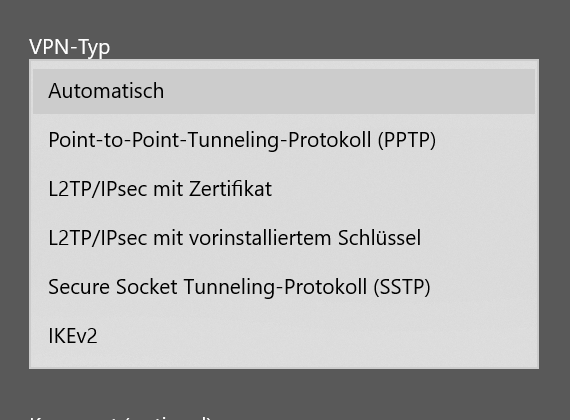570x420 pixels.
Task: Use the pre-shared key L2TP/IPsec option
Action: click(284, 238)
